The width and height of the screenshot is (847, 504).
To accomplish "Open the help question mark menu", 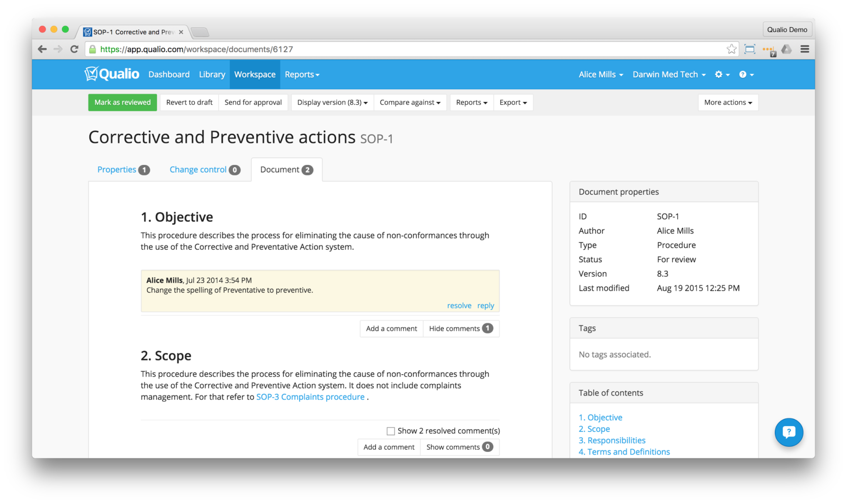I will 746,74.
